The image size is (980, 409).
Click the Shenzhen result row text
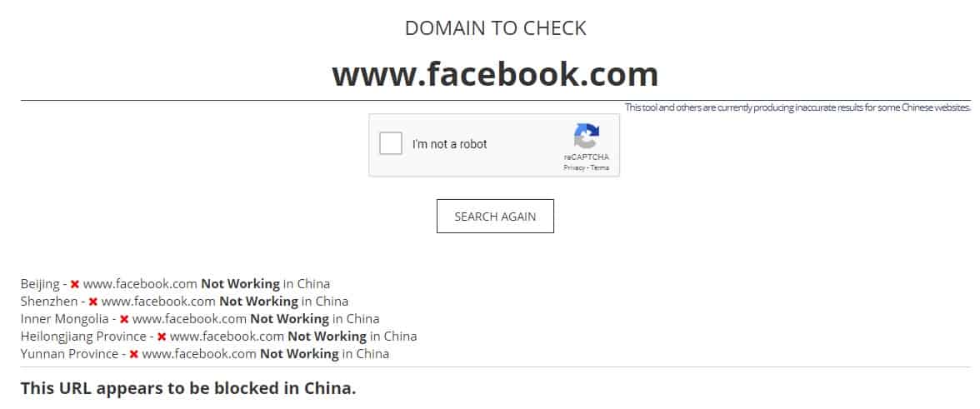click(184, 301)
